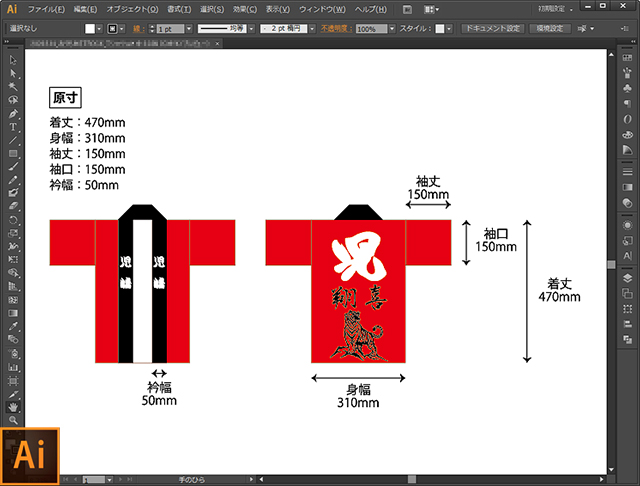Screen dimensions: 640x486
Task: Open the stroke weight dropdown
Action: pos(189,29)
